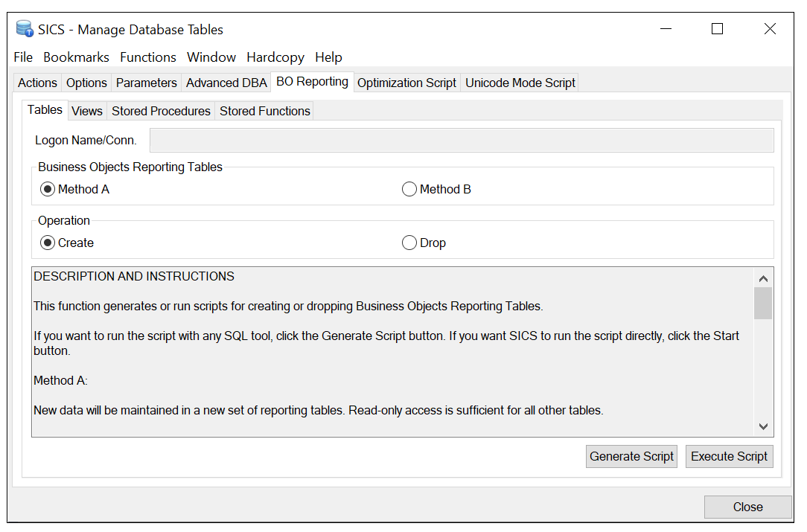Select the Method A radio button
This screenshot has width=807, height=532.
pyautogui.click(x=48, y=189)
